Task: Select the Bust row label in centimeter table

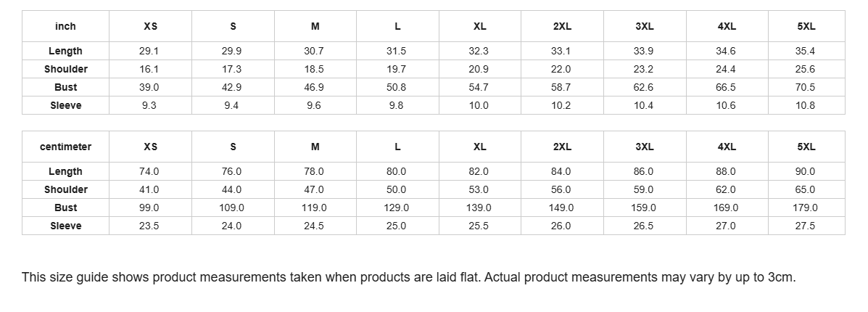Action: (x=65, y=208)
